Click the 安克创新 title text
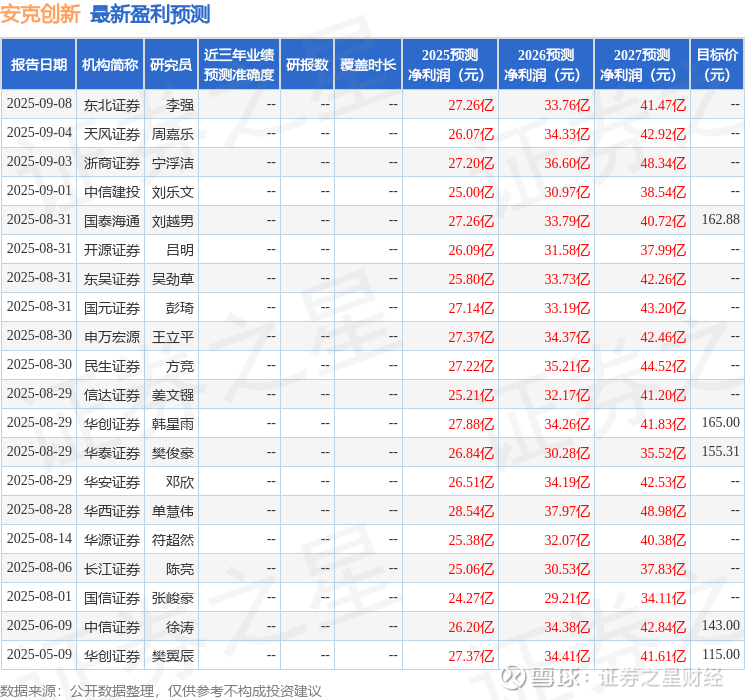The height and width of the screenshot is (700, 745). click(x=40, y=14)
